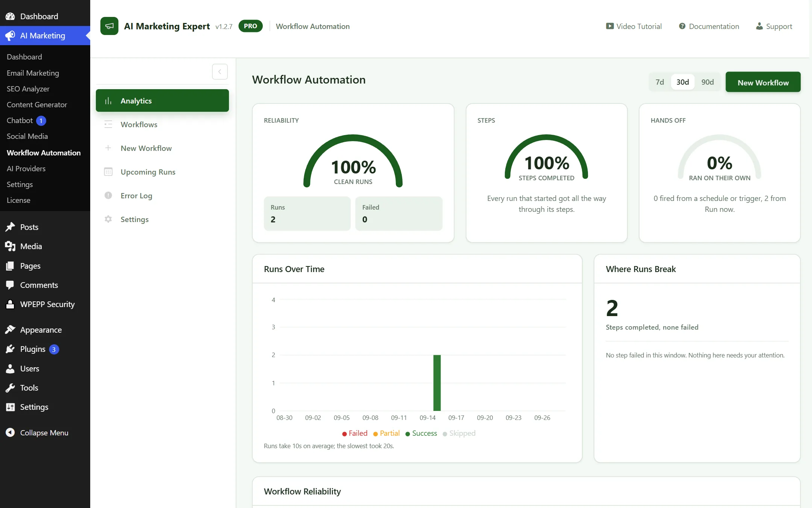Click the AI Marketing Expert megaphone logo
This screenshot has height=508, width=812.
[x=109, y=26]
